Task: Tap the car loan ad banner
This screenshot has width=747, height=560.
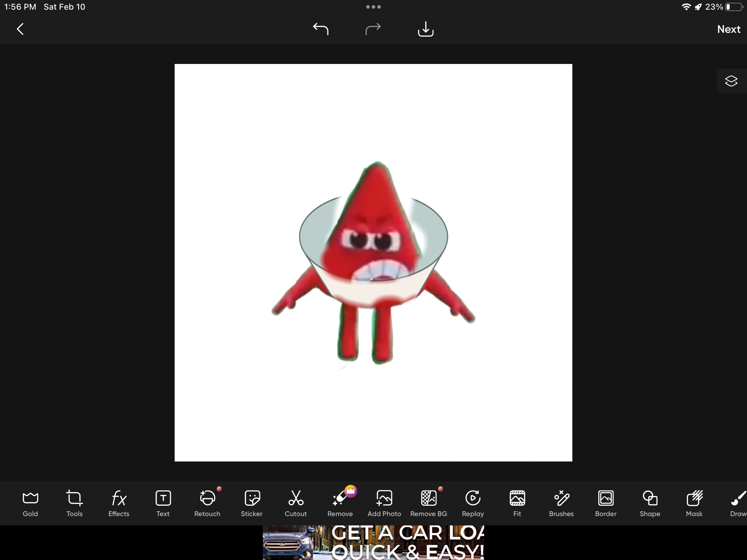Action: [x=373, y=543]
